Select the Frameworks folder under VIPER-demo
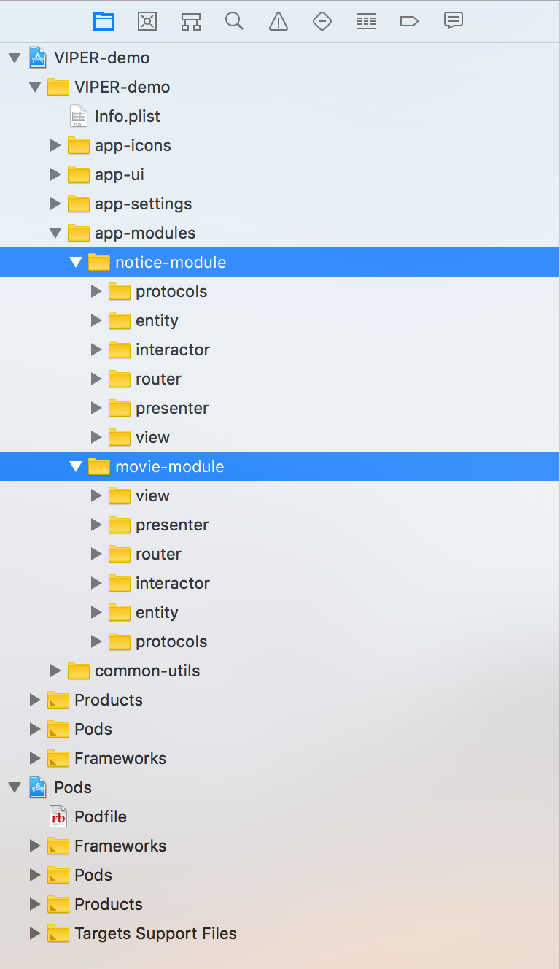This screenshot has height=969, width=560. (120, 758)
